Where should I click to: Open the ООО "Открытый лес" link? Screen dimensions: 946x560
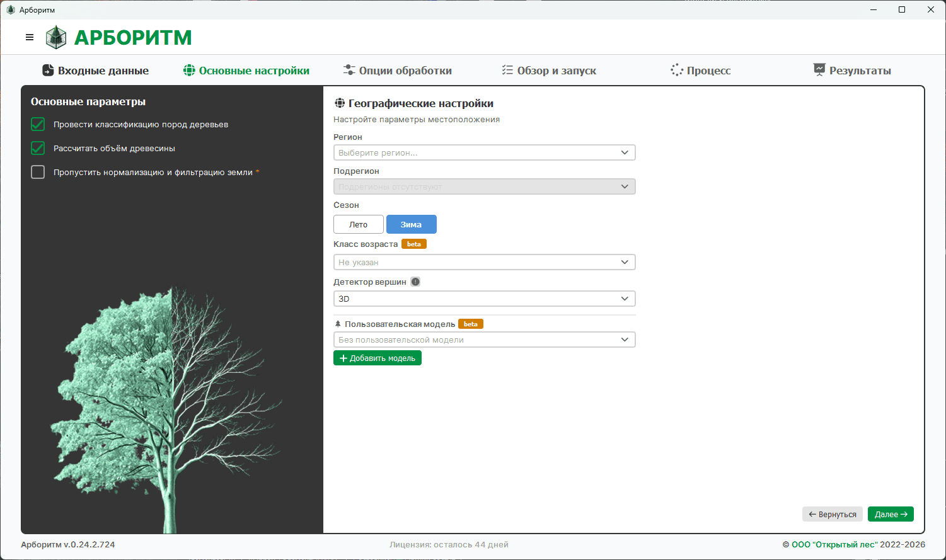[834, 544]
